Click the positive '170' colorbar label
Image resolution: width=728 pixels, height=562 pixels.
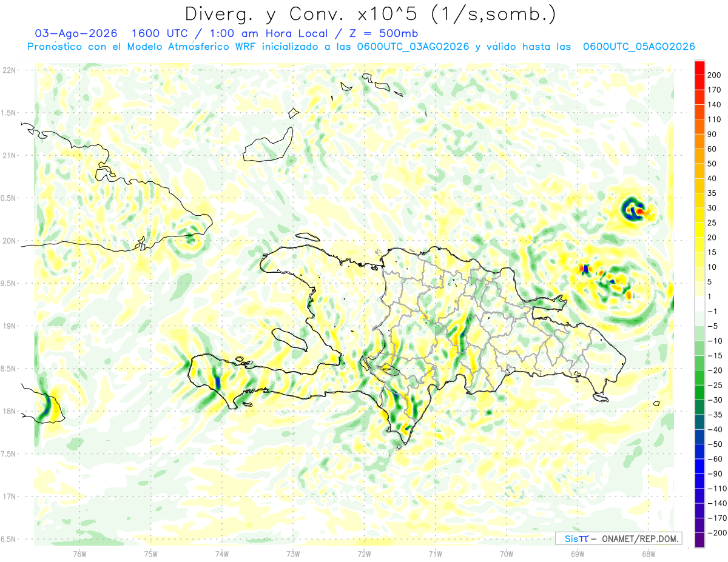click(714, 90)
